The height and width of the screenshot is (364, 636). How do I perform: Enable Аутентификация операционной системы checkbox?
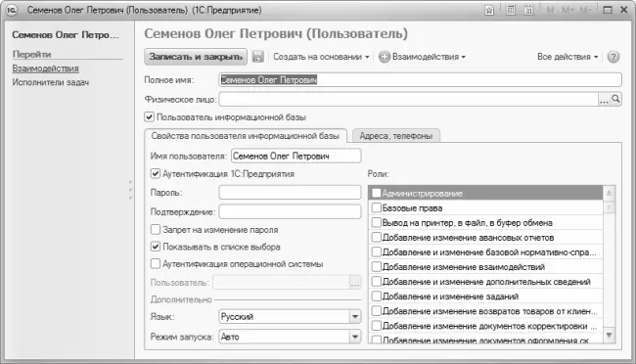coord(156,264)
